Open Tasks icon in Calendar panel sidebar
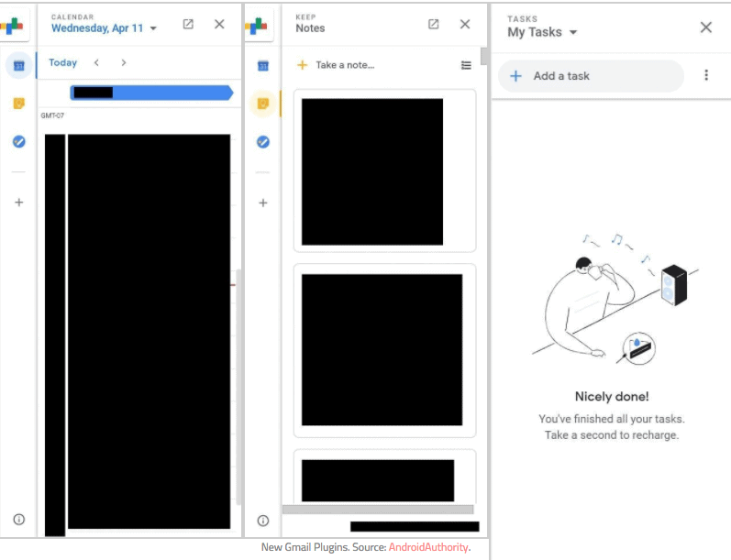 (x=18, y=141)
